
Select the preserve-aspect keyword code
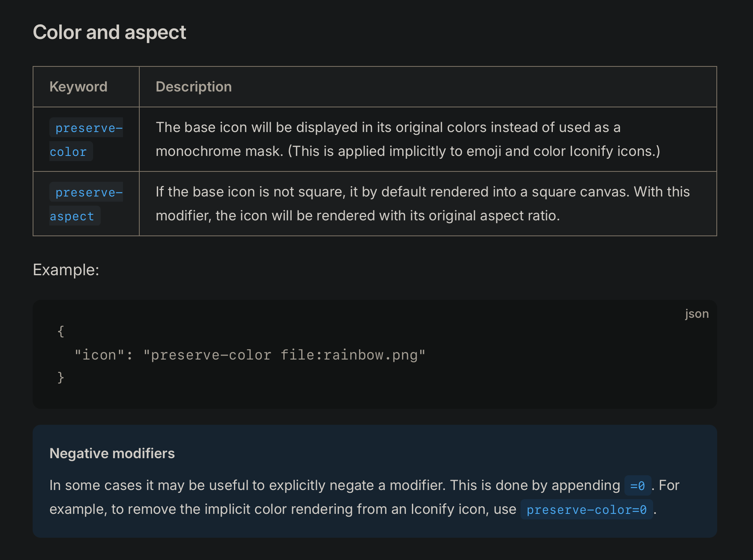point(86,204)
